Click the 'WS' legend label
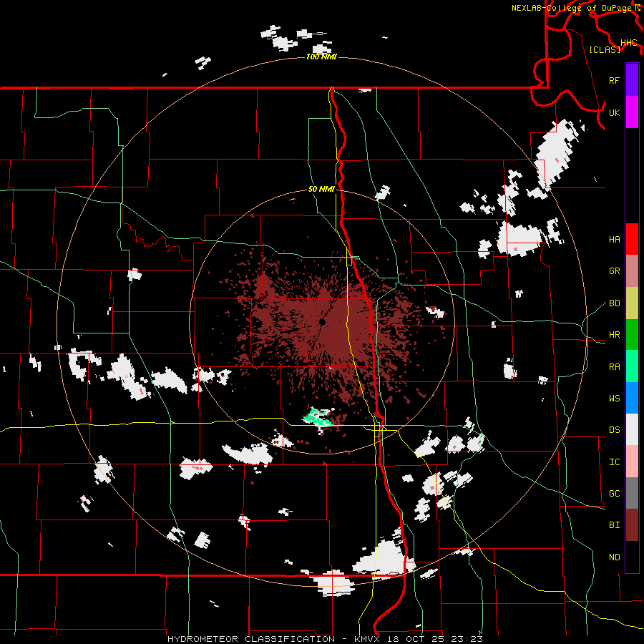 point(614,399)
